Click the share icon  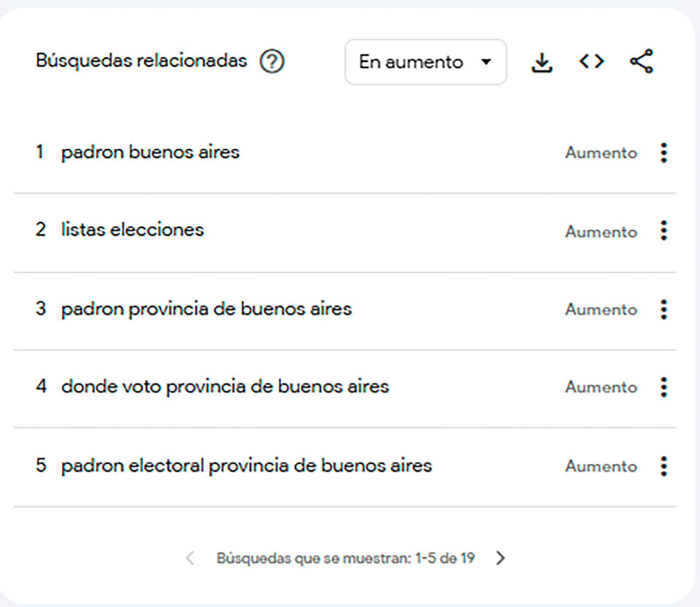pyautogui.click(x=642, y=62)
